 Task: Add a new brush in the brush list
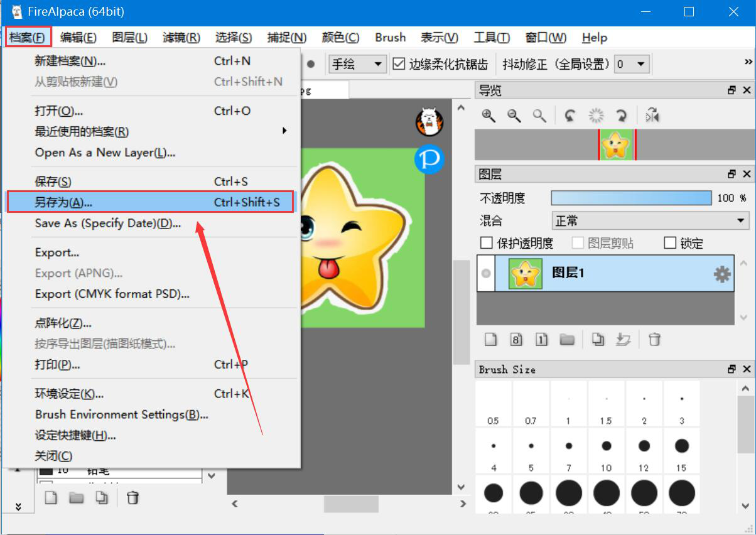click(x=51, y=498)
